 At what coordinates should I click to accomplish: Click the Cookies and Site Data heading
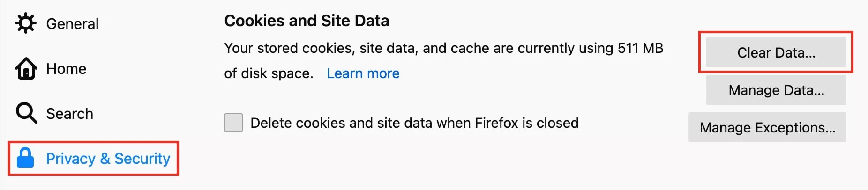click(307, 21)
